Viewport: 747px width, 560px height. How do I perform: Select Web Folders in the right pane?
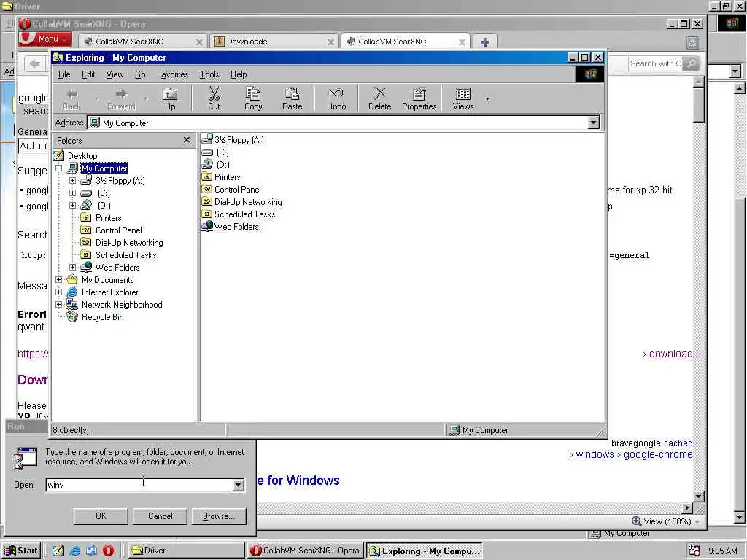[x=230, y=227]
